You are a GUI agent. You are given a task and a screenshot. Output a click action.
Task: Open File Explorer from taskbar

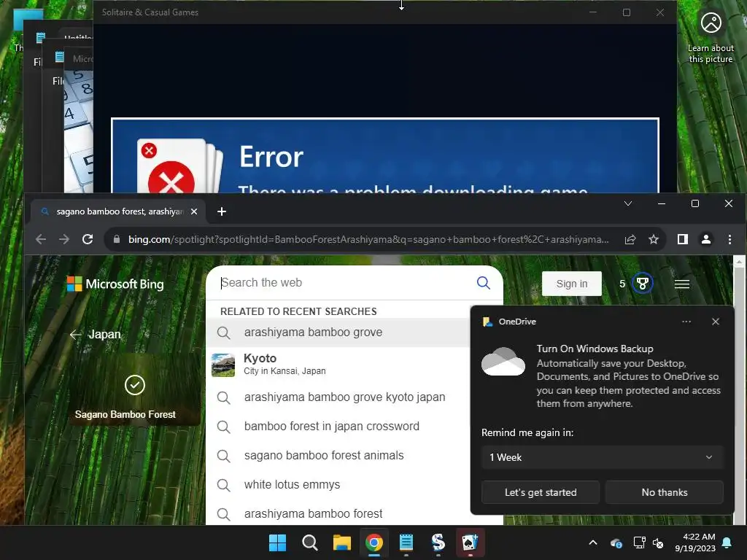tap(341, 542)
